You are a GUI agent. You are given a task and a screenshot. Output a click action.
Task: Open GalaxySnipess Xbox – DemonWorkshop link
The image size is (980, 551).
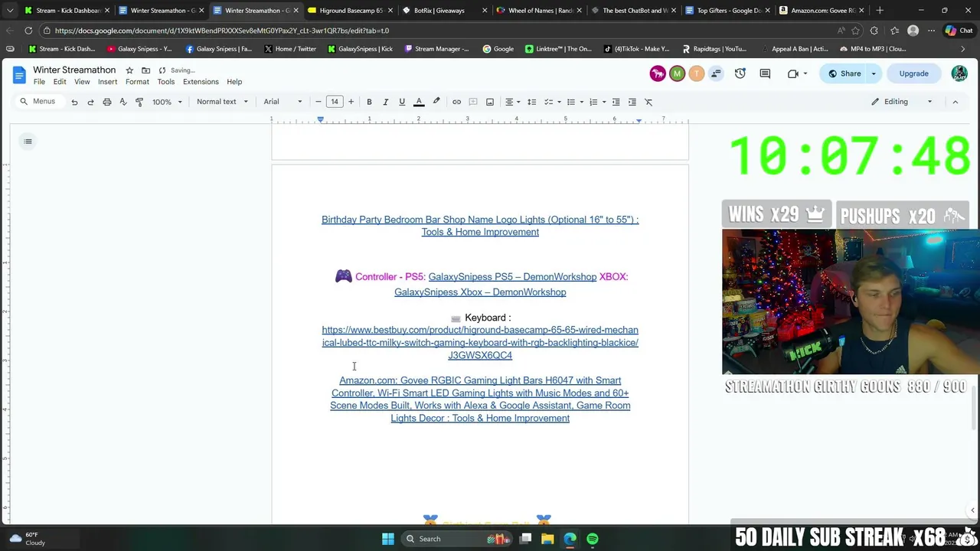click(x=480, y=292)
